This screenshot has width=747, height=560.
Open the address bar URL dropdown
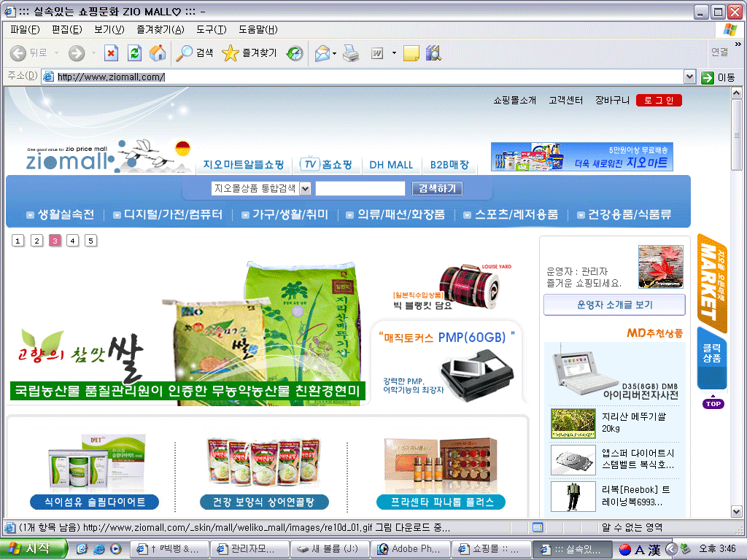(x=689, y=77)
